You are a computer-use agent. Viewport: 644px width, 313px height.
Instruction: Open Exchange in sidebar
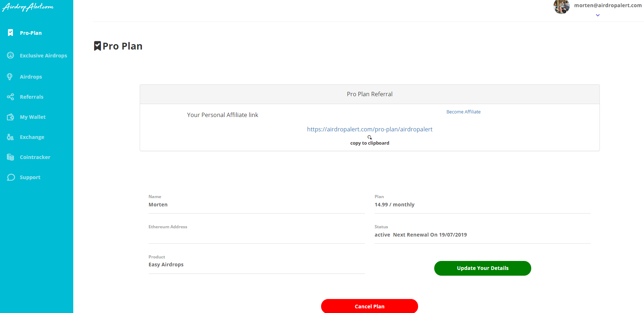point(32,137)
